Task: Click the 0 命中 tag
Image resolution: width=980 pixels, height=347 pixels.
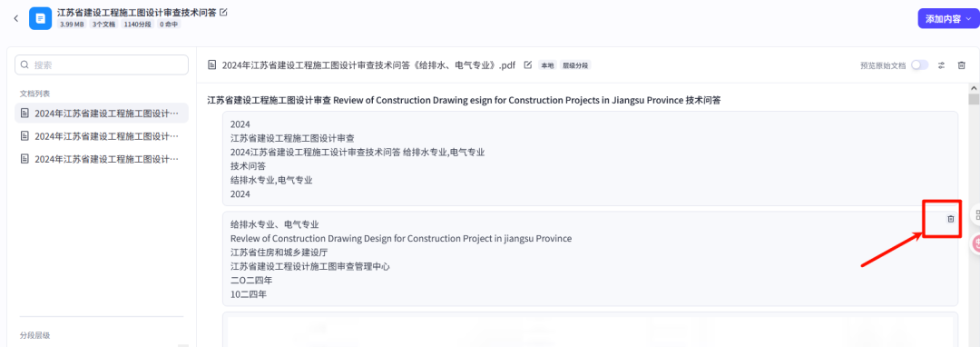Action: click(169, 25)
